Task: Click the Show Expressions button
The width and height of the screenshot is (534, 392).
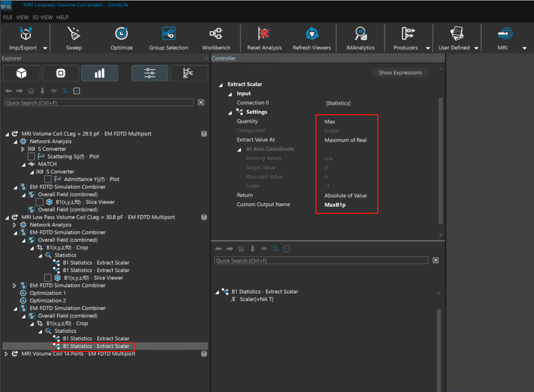Action: pyautogui.click(x=400, y=72)
